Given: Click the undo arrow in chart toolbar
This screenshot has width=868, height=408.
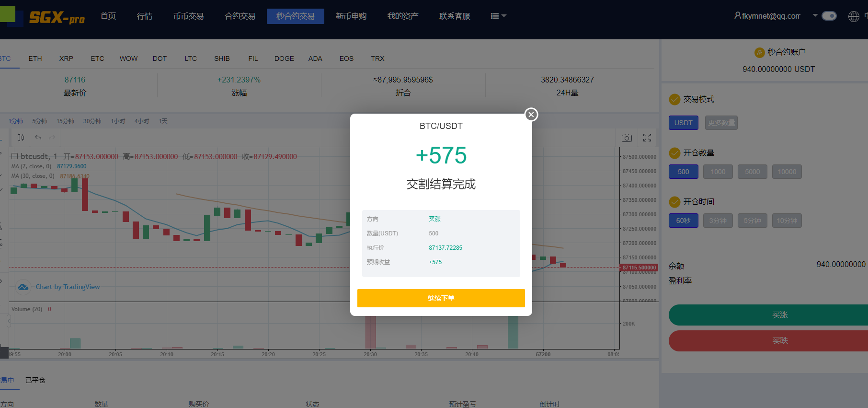Looking at the screenshot, I should [x=38, y=138].
